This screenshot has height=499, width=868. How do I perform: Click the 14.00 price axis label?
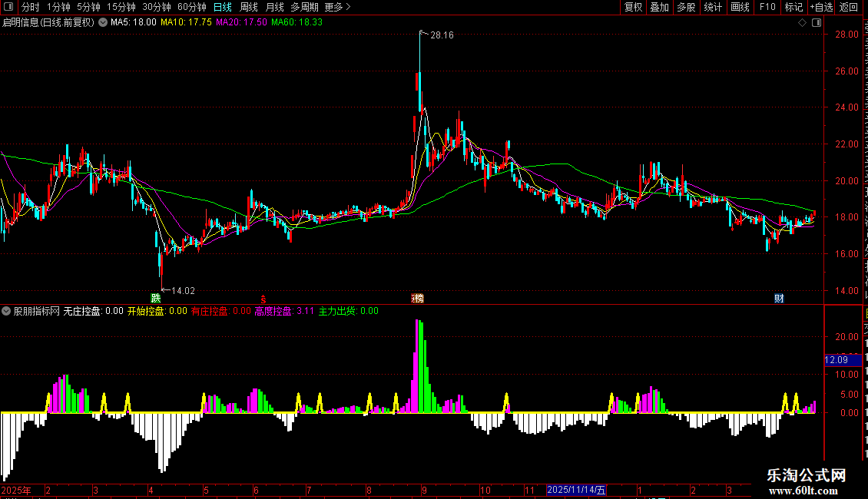click(847, 290)
